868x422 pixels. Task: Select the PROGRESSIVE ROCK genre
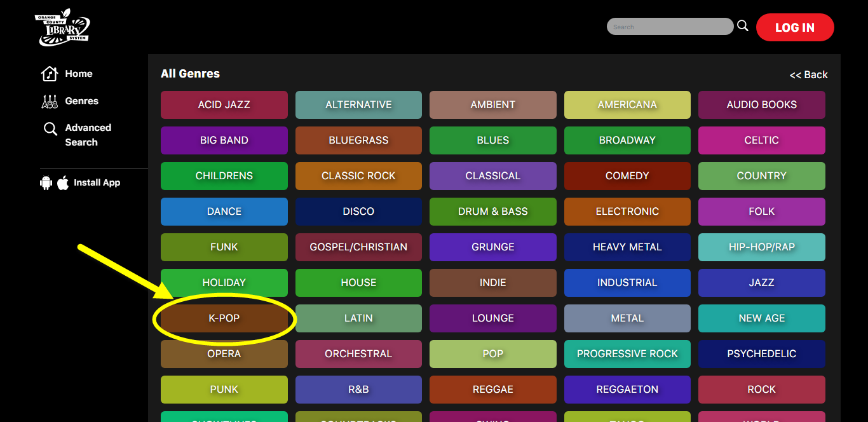pos(627,354)
